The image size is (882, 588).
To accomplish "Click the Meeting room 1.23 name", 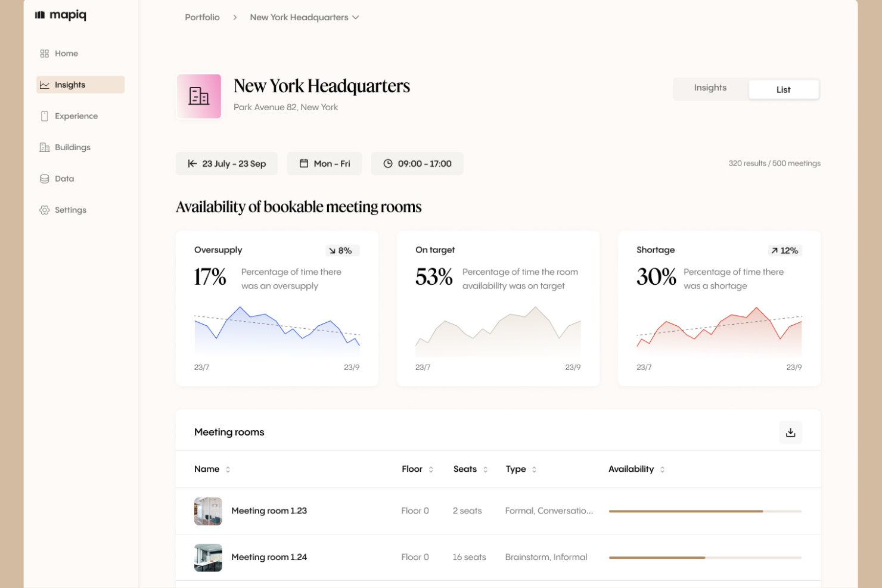I will 269,511.
